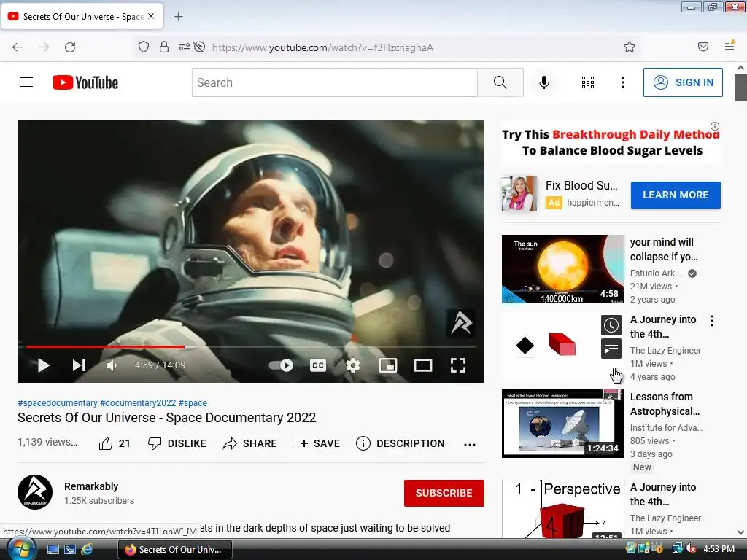Open the YouTube apps grid

tap(588, 82)
